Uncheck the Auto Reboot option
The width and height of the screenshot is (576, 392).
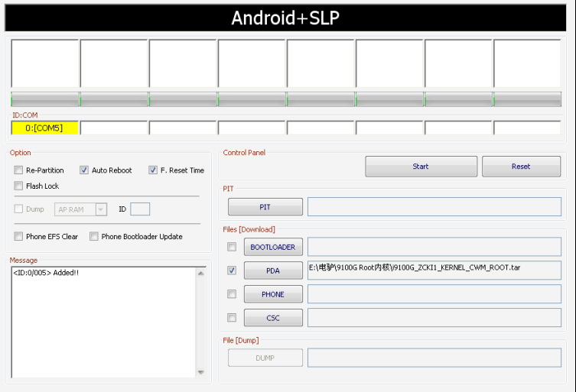[x=83, y=170]
